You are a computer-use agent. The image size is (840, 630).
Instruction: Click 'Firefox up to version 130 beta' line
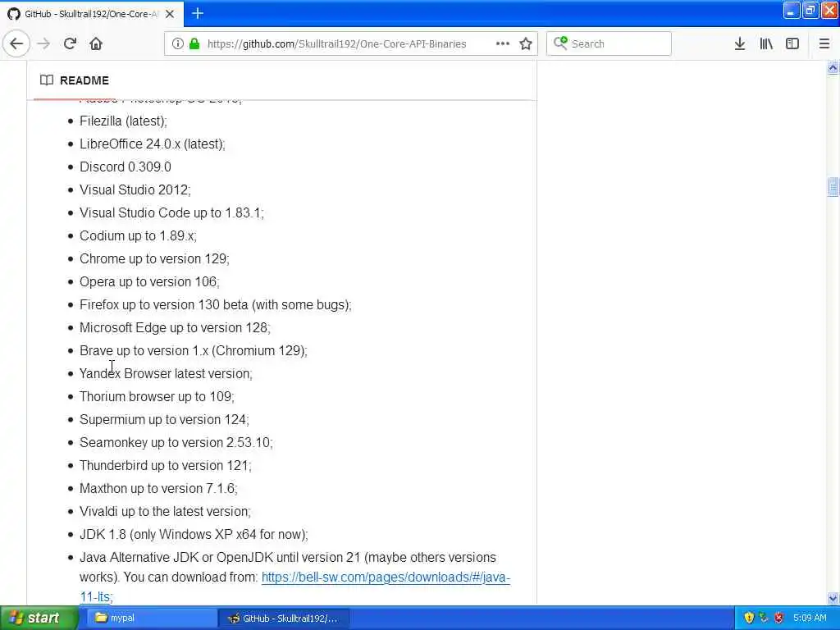point(216,305)
